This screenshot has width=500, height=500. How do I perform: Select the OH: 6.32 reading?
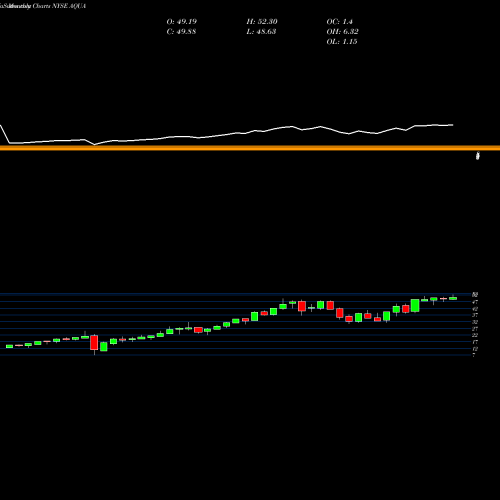(x=343, y=32)
